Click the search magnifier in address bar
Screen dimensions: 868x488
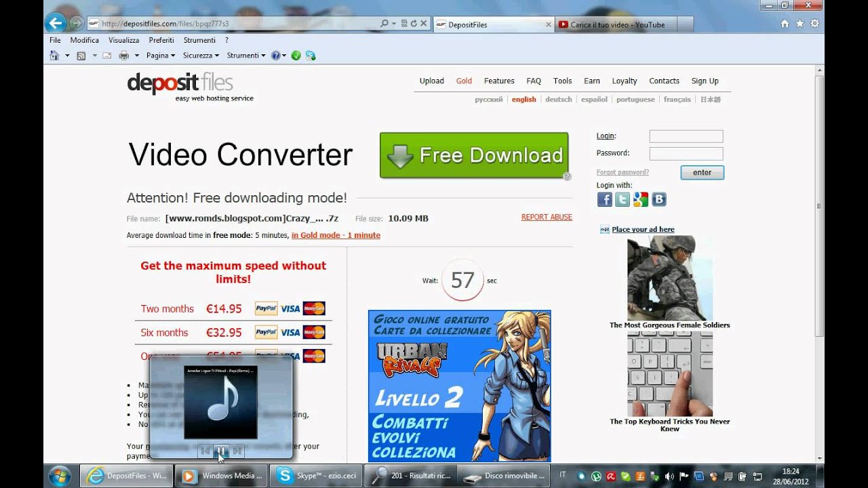(384, 23)
